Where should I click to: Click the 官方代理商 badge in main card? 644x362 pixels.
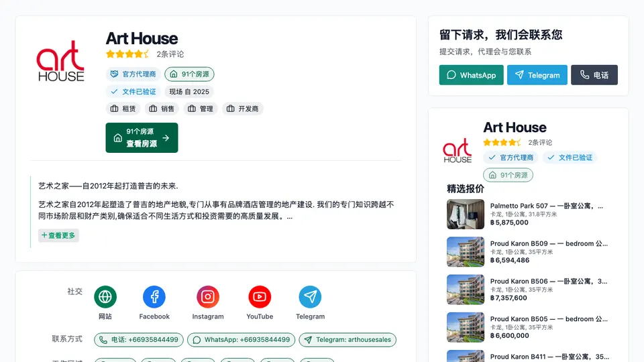coord(133,74)
